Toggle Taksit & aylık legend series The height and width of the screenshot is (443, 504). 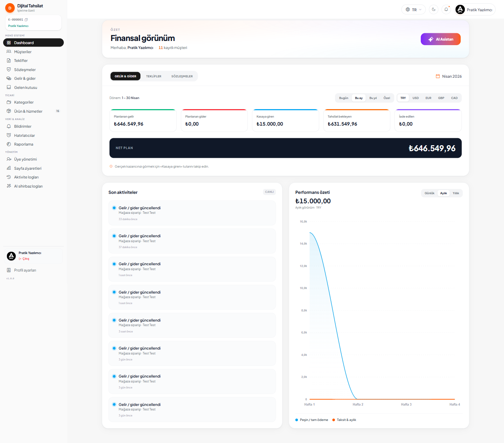pos(344,420)
